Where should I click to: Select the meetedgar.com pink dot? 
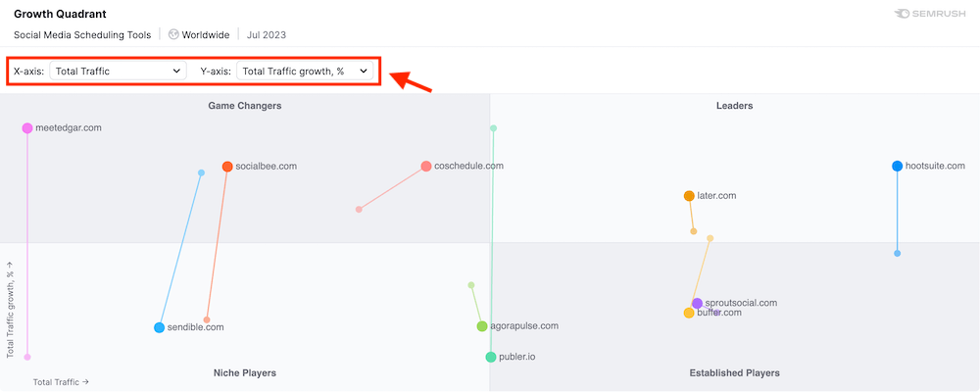pos(27,128)
